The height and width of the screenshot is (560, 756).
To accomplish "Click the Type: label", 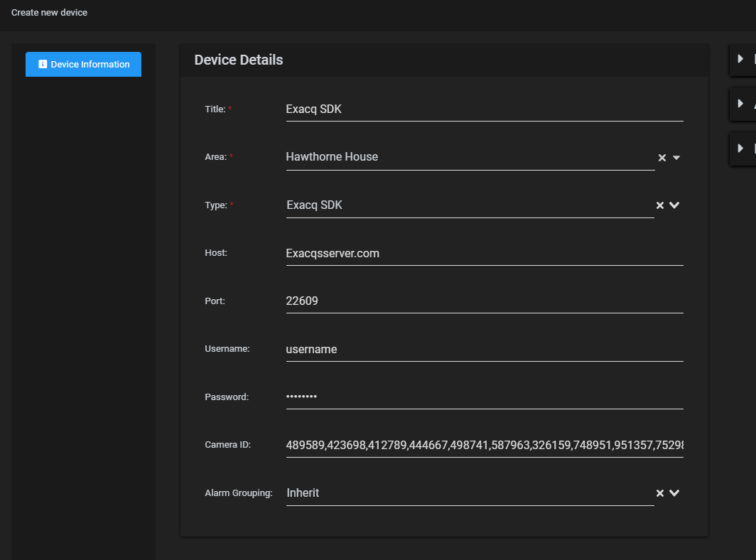I will click(216, 205).
